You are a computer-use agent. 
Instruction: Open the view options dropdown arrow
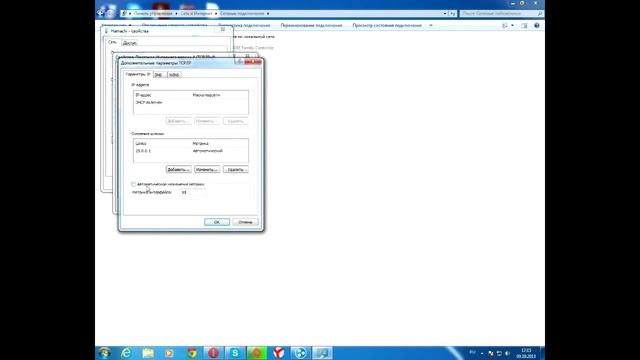pos(512,25)
